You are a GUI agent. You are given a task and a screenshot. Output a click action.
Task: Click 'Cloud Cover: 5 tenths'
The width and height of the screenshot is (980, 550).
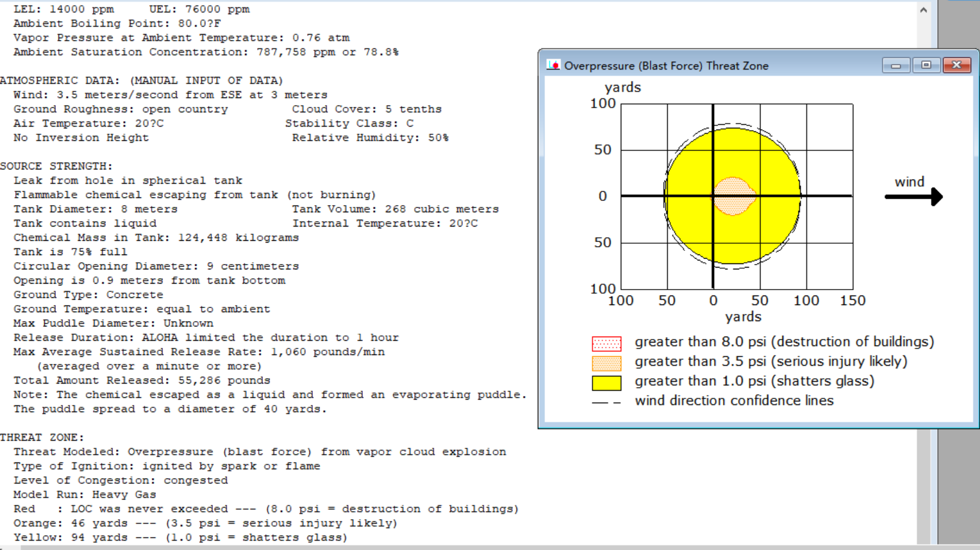pyautogui.click(x=367, y=109)
